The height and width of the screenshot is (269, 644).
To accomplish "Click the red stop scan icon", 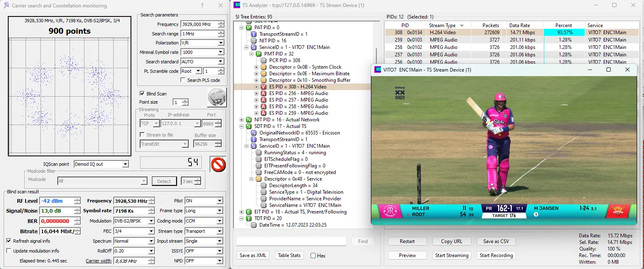I will 218,164.
